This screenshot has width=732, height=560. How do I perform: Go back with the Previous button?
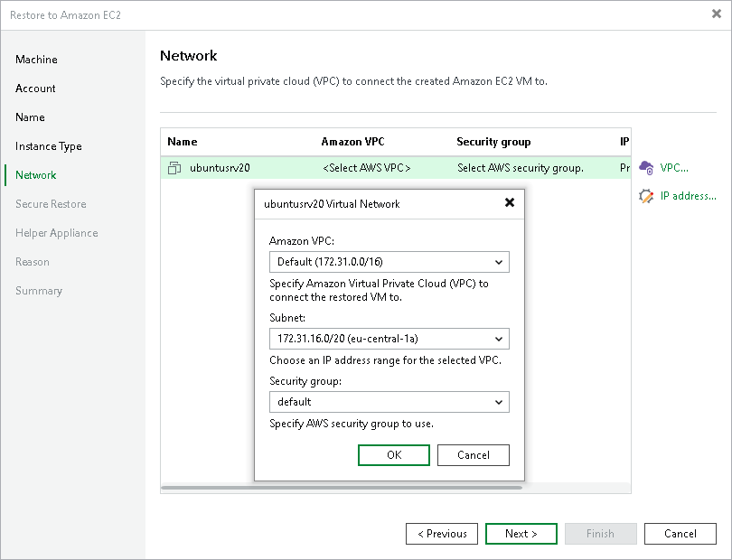tap(442, 534)
